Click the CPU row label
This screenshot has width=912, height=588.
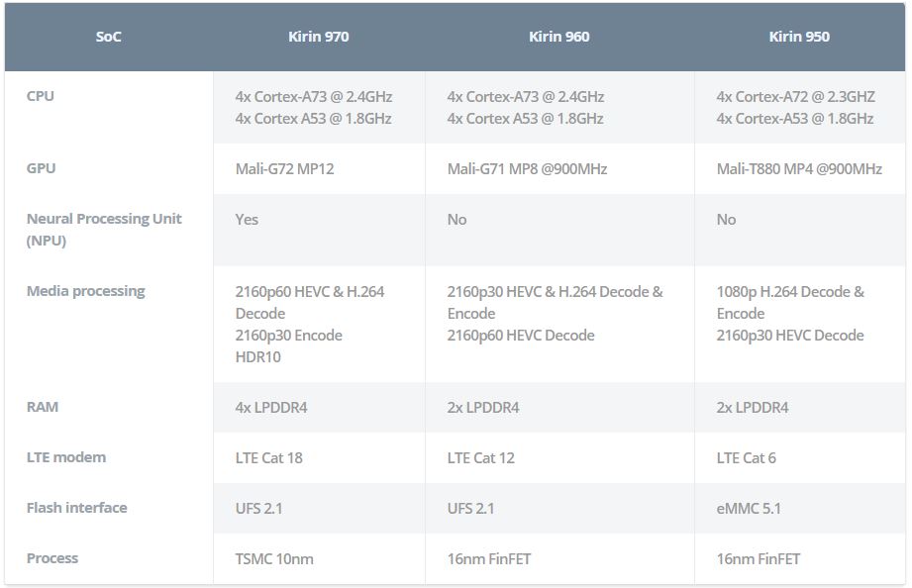pyautogui.click(x=41, y=96)
